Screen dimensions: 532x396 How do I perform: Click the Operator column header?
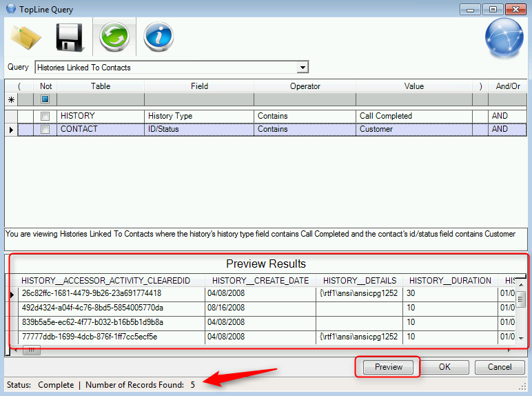click(305, 86)
